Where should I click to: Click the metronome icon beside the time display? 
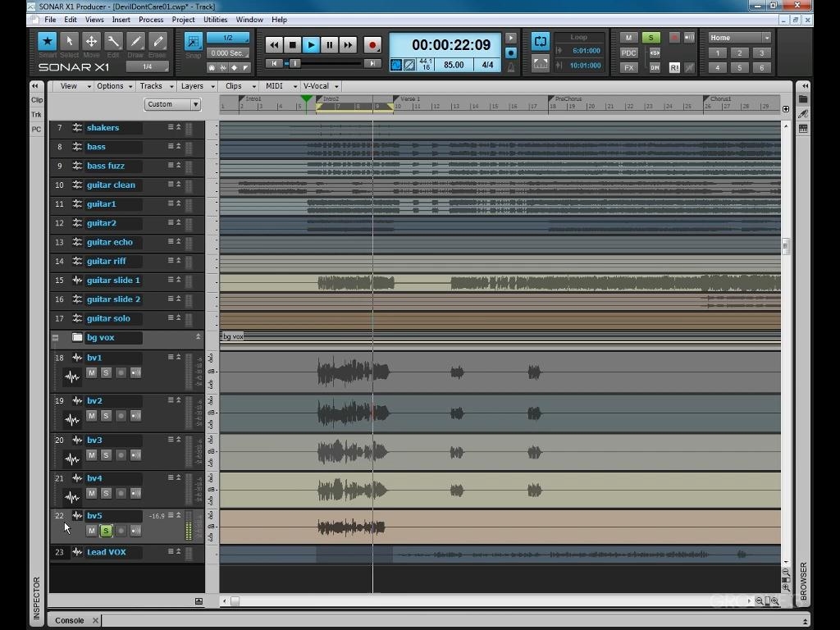pos(511,67)
